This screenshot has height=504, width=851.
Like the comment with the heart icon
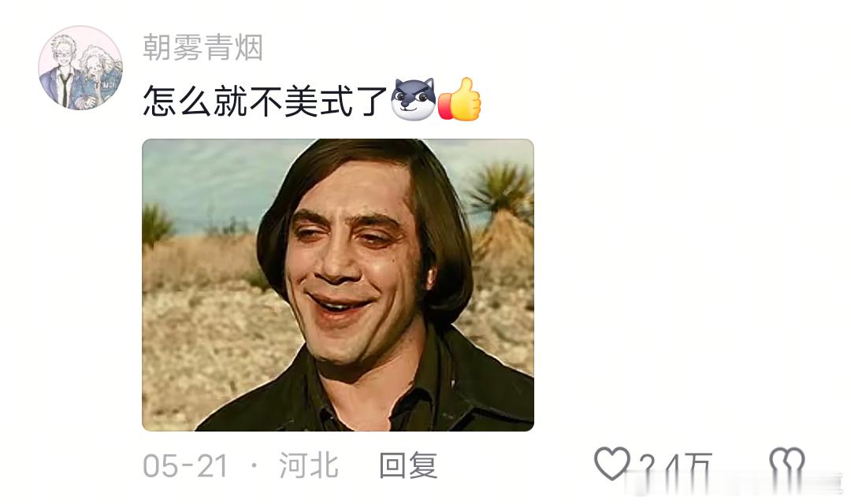[612, 464]
